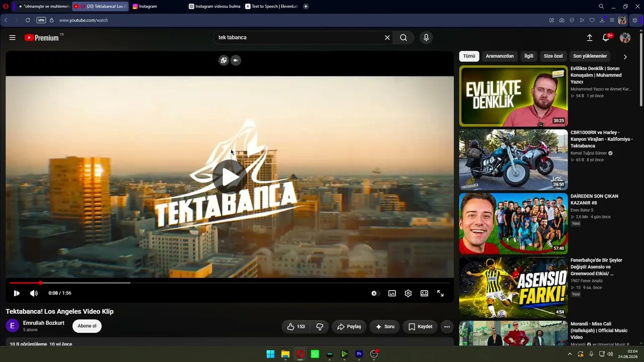The height and width of the screenshot is (362, 644).
Task: Open Evlilikte Denklik video thumbnail
Action: click(513, 96)
